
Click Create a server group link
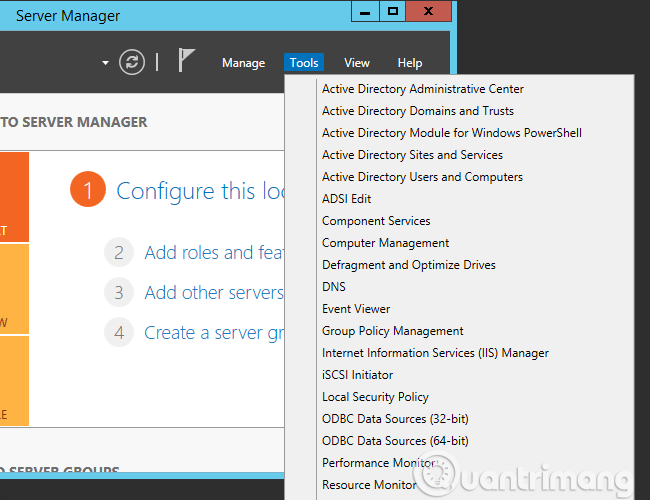[x=214, y=333]
